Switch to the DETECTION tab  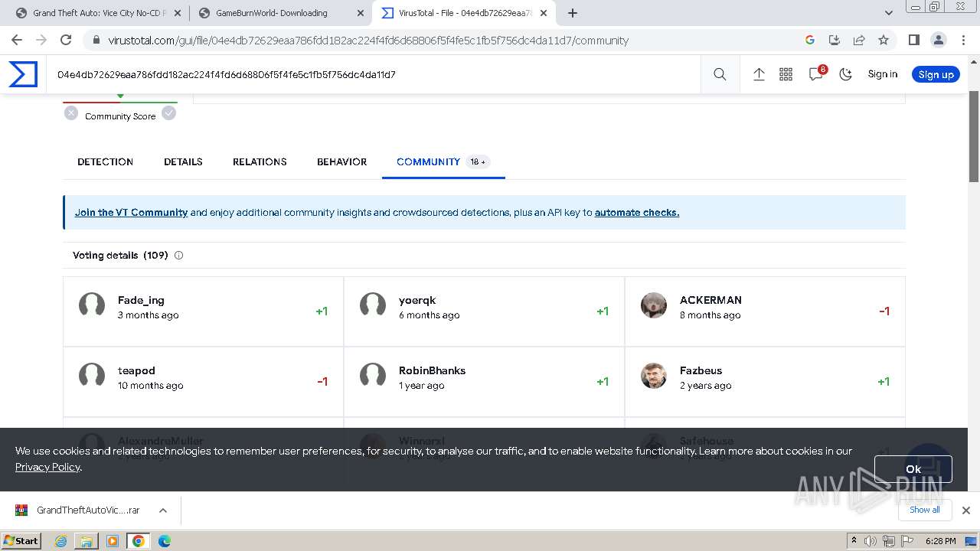[106, 161]
